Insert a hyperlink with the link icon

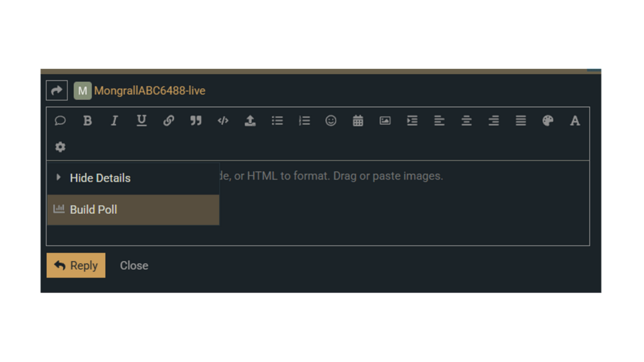[169, 120]
